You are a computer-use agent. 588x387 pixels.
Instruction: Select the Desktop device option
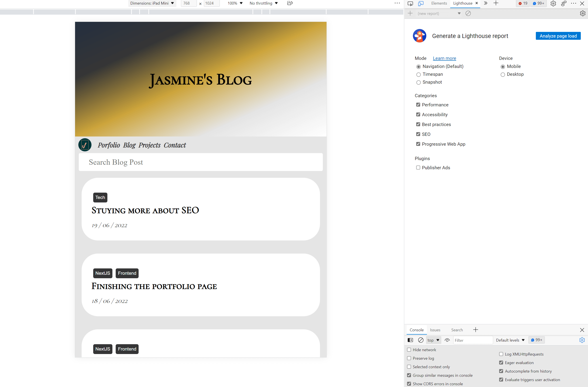click(502, 74)
